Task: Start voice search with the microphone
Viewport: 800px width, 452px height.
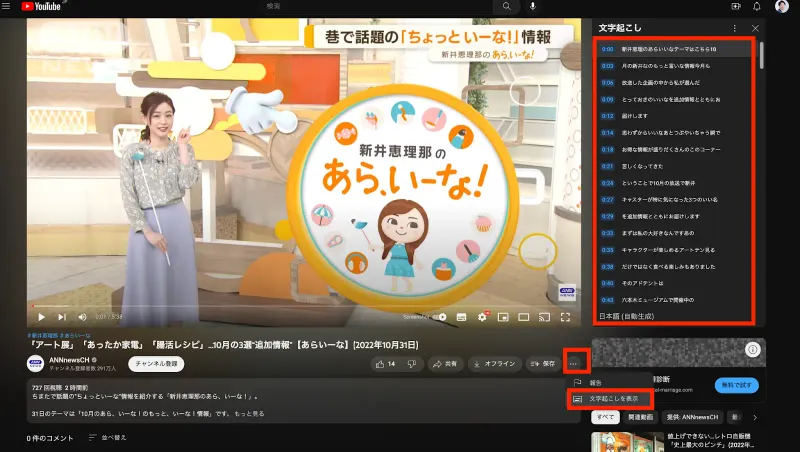Action: tap(533, 6)
